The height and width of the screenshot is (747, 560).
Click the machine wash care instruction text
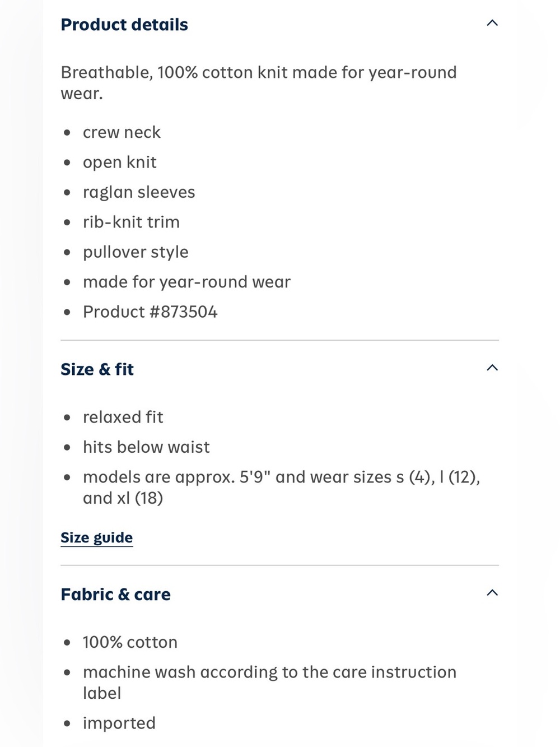click(270, 683)
